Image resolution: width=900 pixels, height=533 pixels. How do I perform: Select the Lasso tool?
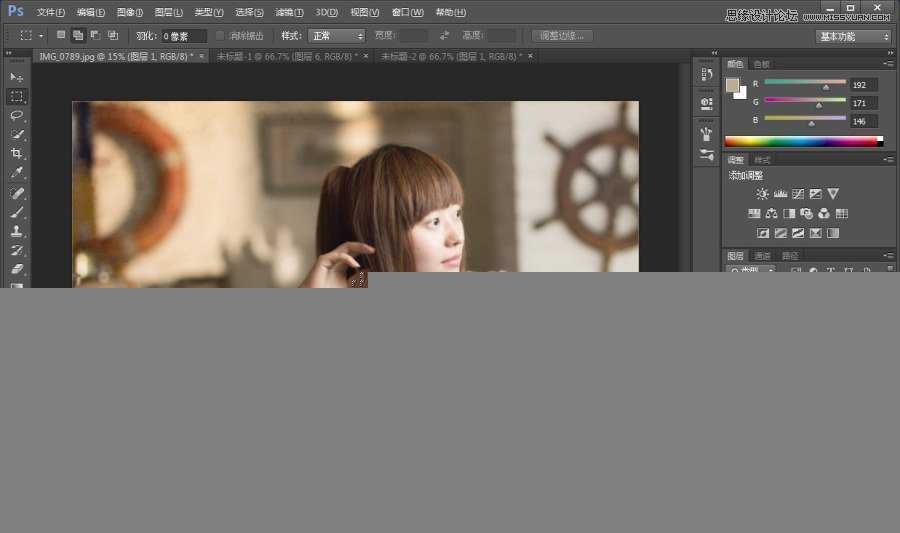tap(17, 115)
